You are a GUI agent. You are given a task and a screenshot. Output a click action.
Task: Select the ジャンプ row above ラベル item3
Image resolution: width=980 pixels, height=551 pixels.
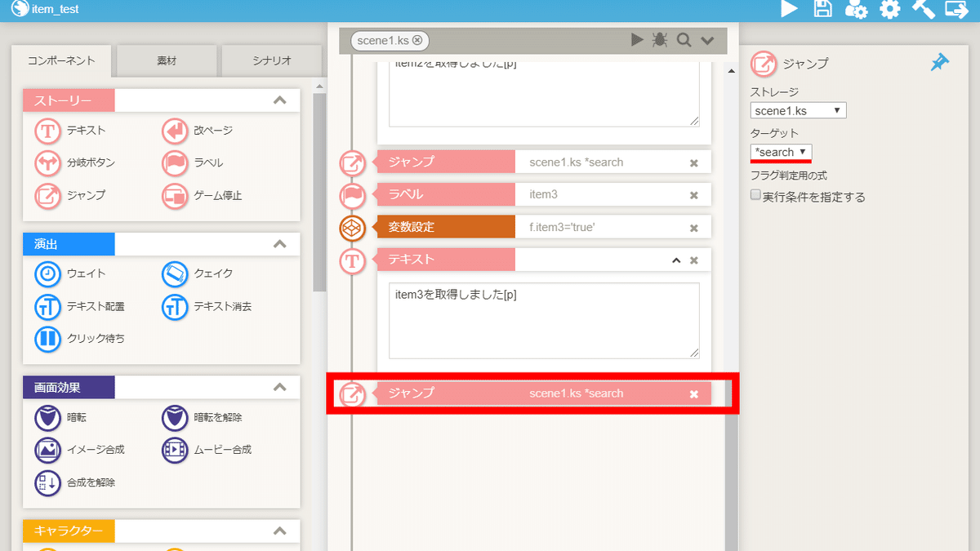(x=544, y=162)
